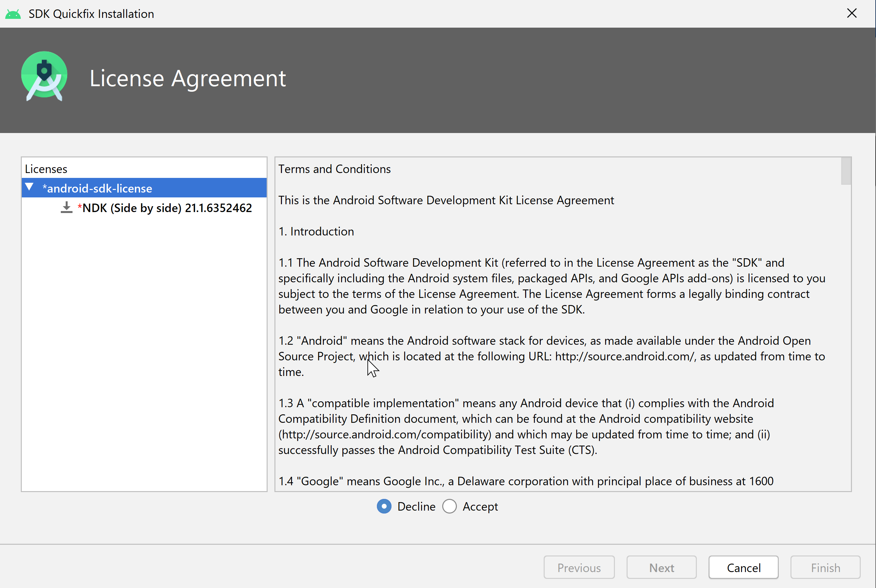Click the paragraph starting '1.1 The Android Software'
Screen dimensions: 876x588
[552, 286]
